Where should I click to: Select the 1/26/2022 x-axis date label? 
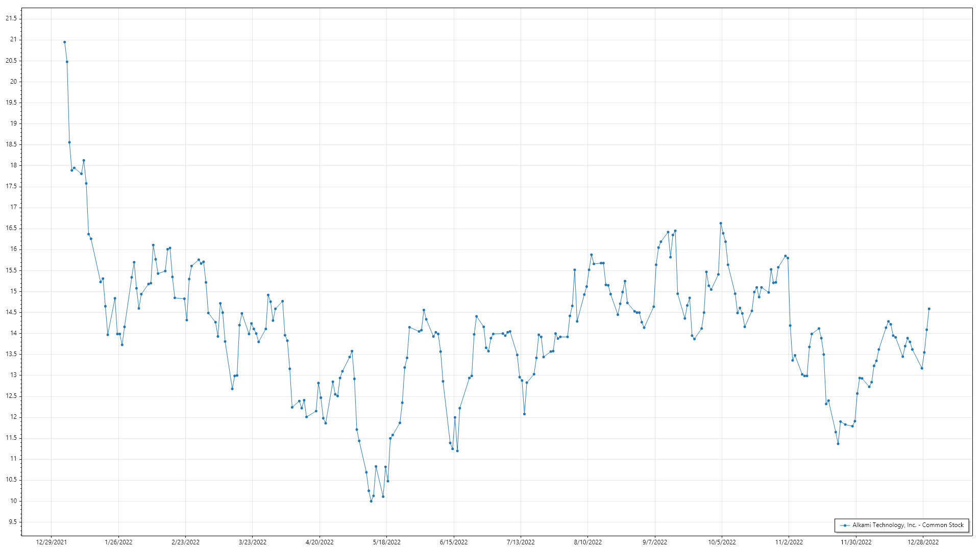(118, 542)
